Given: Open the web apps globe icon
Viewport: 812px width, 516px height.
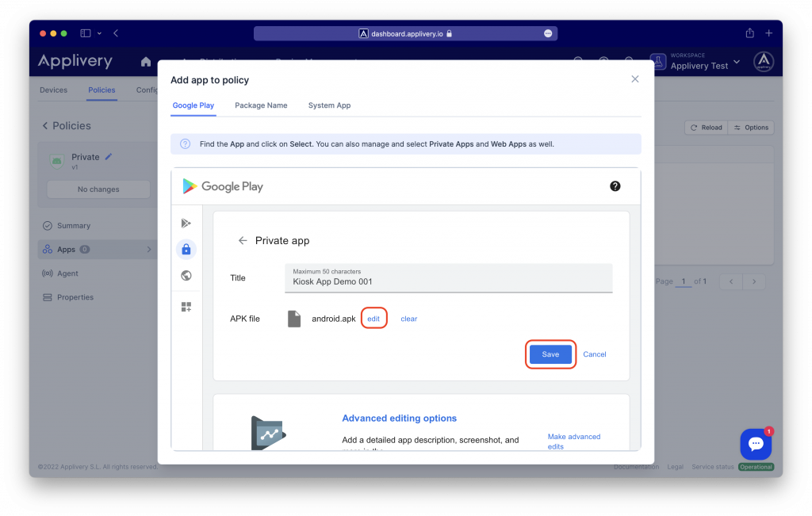Looking at the screenshot, I should coord(186,275).
